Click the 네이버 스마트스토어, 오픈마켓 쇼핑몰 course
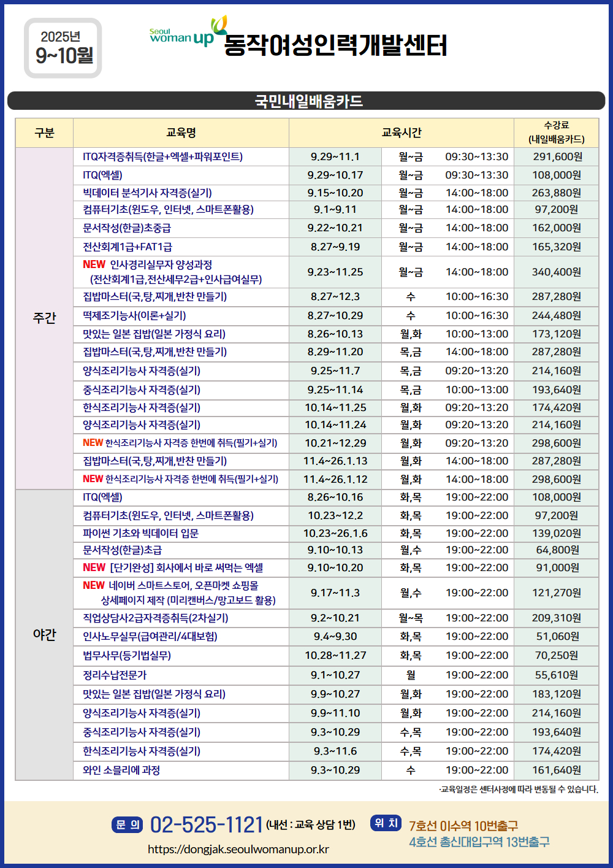 (x=183, y=586)
